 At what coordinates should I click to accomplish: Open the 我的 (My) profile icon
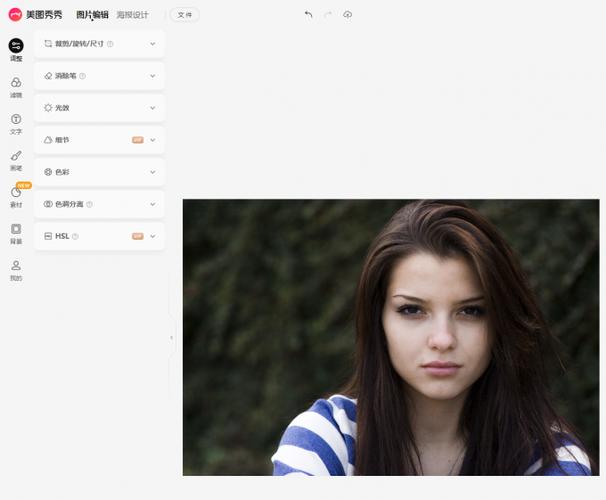point(16,267)
